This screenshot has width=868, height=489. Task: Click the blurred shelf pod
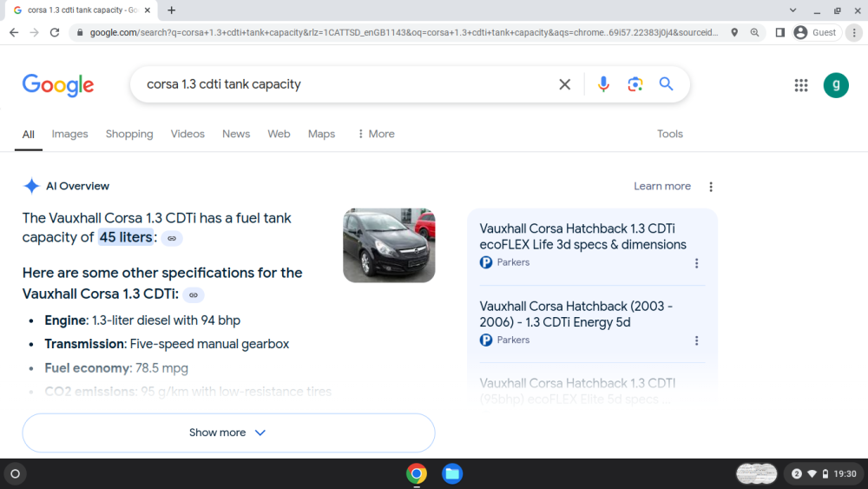click(756, 473)
